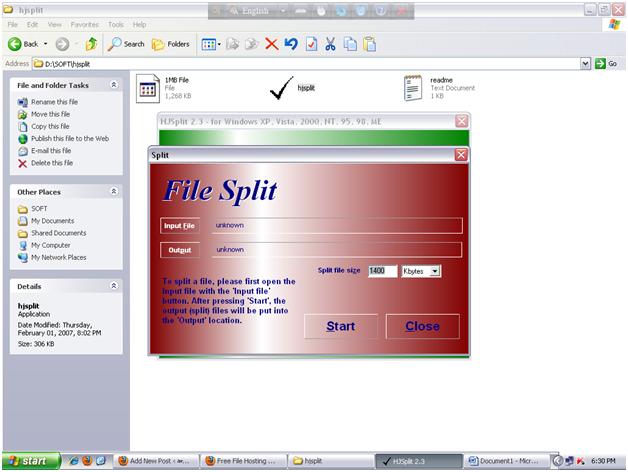
Task: Click the Copy To toolbar icon
Action: click(x=252, y=44)
